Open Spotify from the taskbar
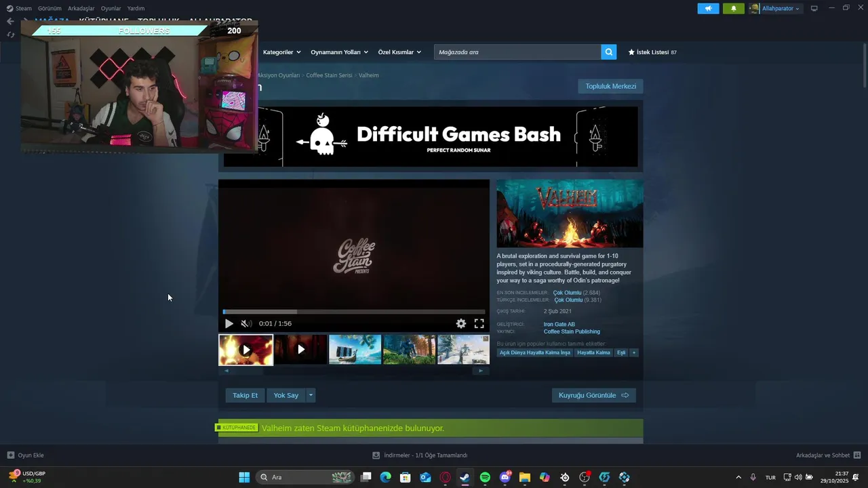 (x=485, y=477)
